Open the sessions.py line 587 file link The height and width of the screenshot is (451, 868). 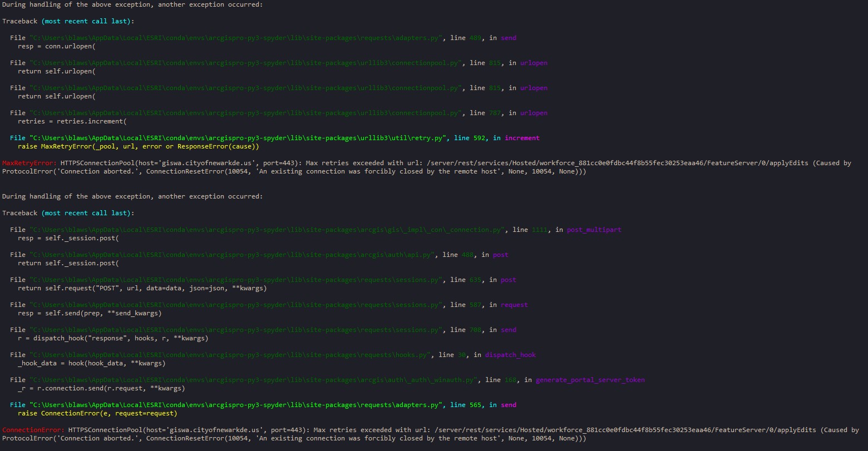pyautogui.click(x=236, y=305)
